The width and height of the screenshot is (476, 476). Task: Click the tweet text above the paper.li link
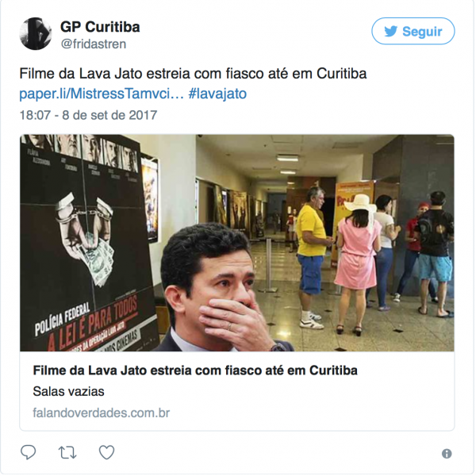pyautogui.click(x=193, y=74)
